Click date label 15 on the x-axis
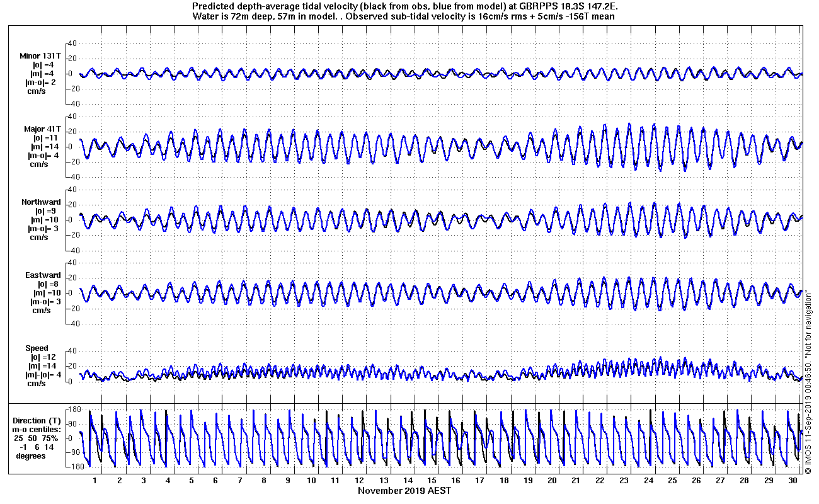Image resolution: width=819 pixels, height=504 pixels. pos(432,480)
